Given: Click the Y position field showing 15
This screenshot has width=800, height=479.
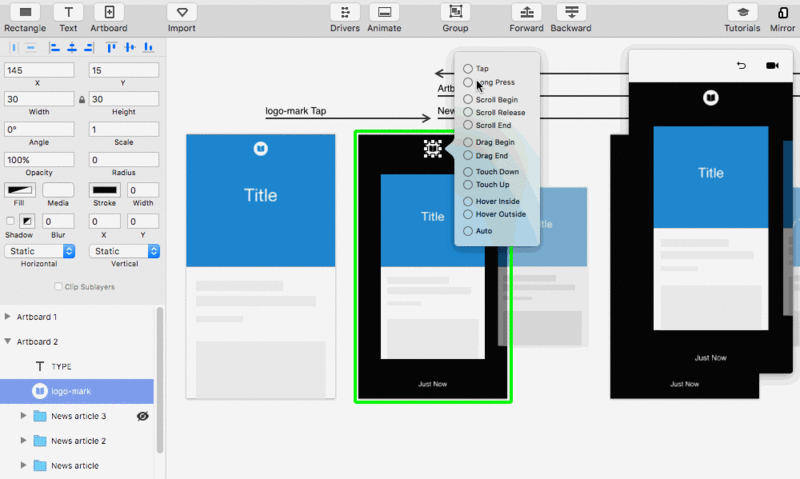Looking at the screenshot, I should click(x=124, y=70).
